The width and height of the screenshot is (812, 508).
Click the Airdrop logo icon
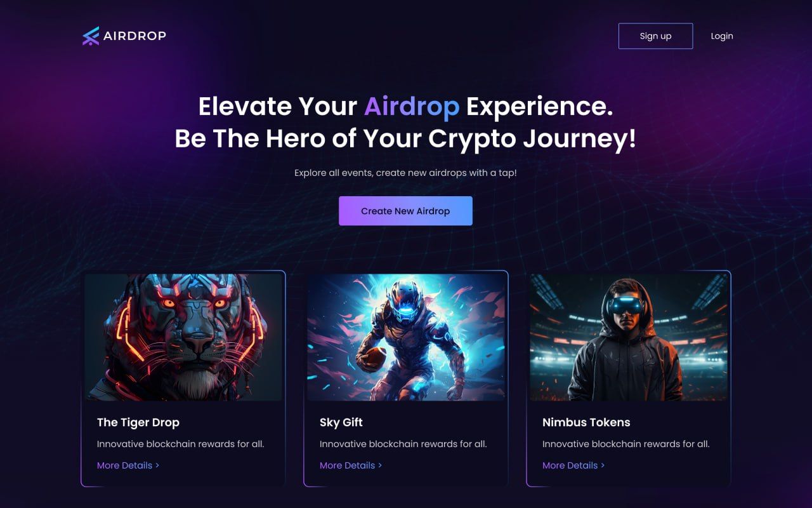pos(91,36)
